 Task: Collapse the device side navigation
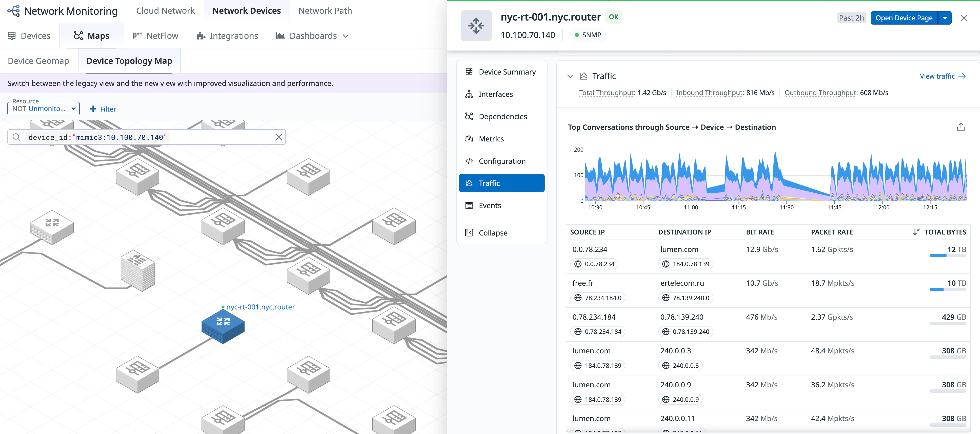pos(493,233)
